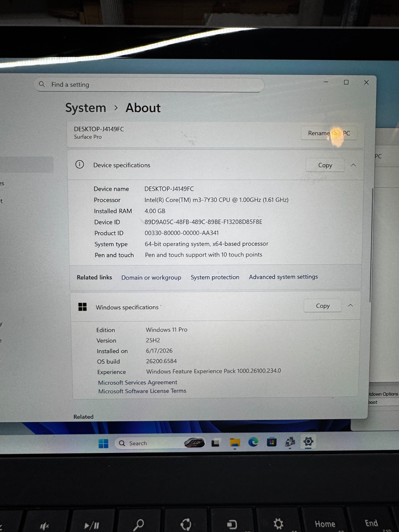Image resolution: width=399 pixels, height=532 pixels.
Task: Open the Microsoft Services Agreement link
Action: 138,382
